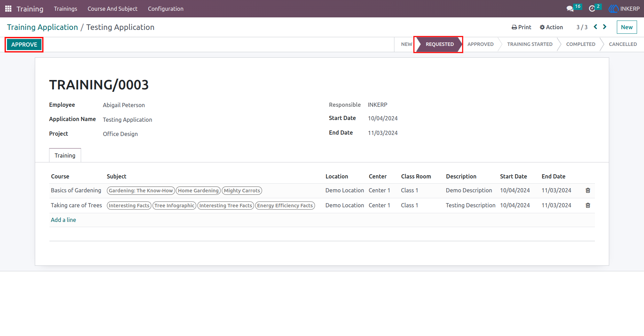Select the APPROVED status stage
This screenshot has height=336, width=644.
(480, 44)
